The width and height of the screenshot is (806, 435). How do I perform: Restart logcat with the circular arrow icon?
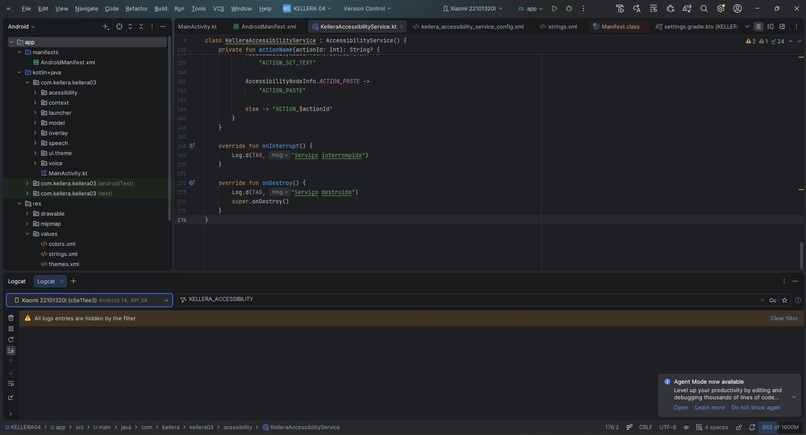tap(11, 339)
